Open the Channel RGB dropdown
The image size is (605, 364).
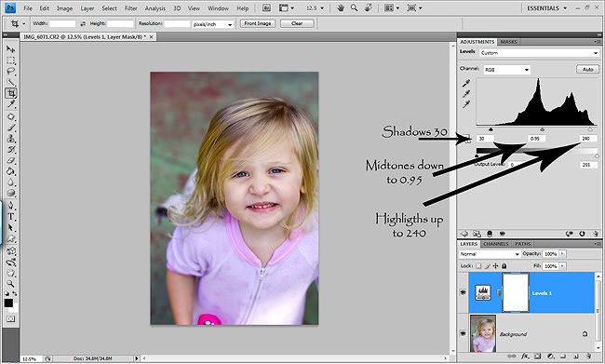pyautogui.click(x=506, y=70)
